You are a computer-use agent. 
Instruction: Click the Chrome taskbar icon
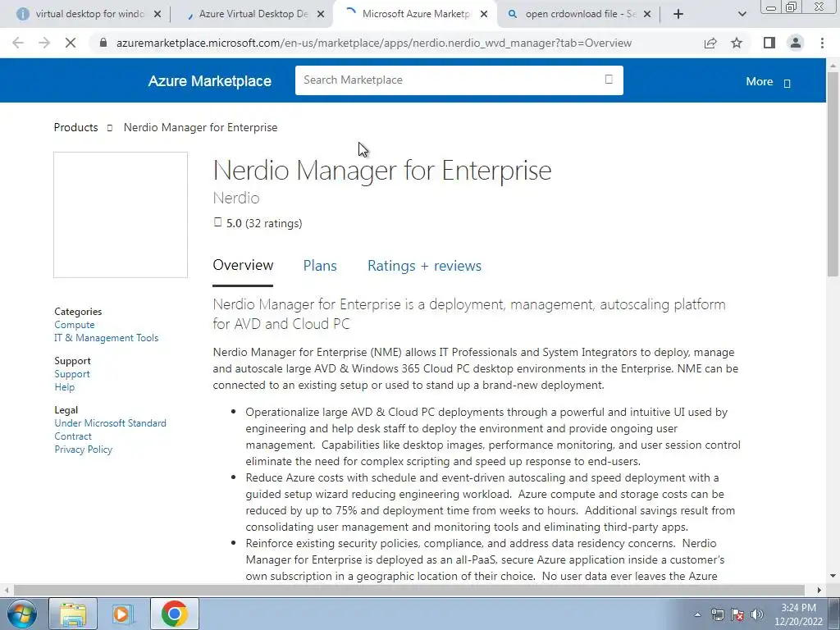tap(174, 614)
